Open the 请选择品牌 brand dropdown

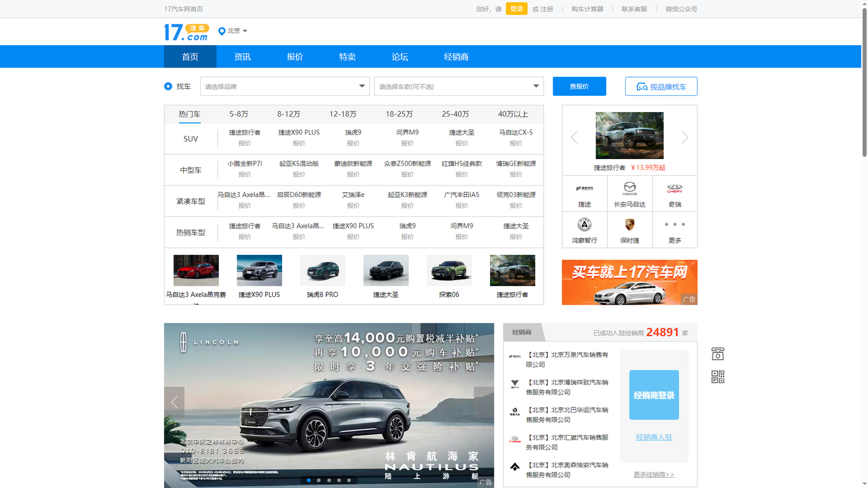click(x=285, y=86)
